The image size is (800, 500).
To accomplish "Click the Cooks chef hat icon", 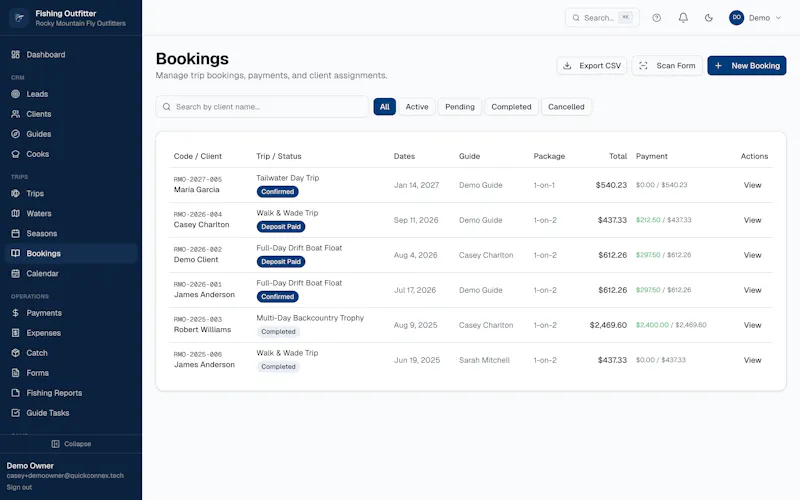I will tap(16, 154).
